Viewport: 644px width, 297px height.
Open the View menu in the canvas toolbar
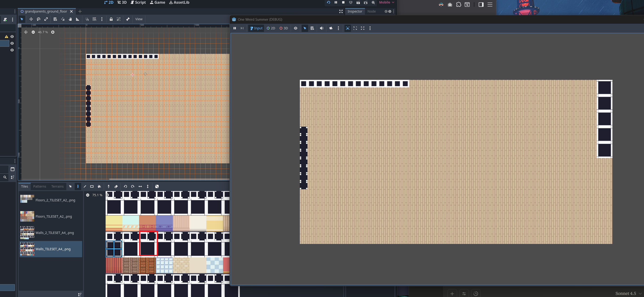pyautogui.click(x=139, y=19)
